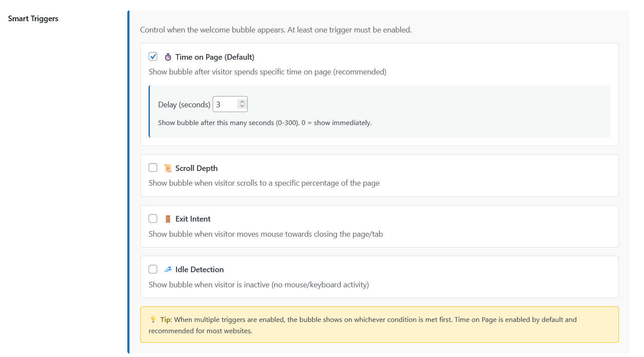Click the scroll icon next to Scroll Depth
644x357 pixels.
(168, 168)
